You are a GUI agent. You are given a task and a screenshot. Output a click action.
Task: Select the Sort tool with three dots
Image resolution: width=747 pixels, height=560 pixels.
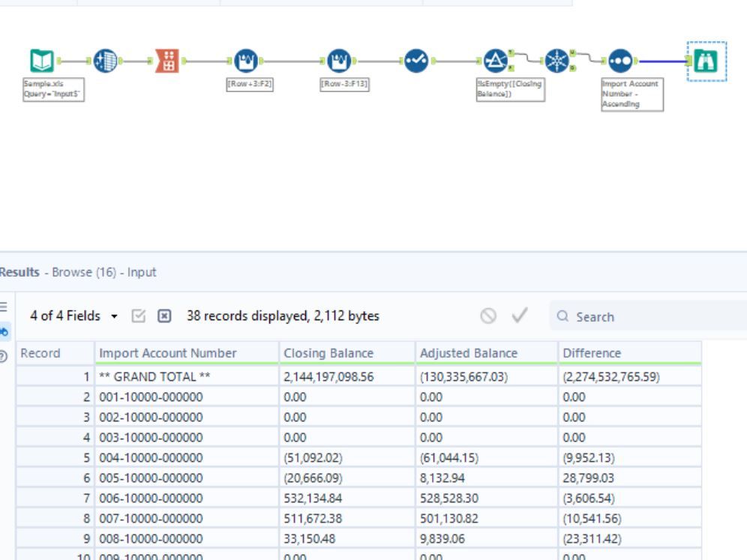[x=620, y=61]
